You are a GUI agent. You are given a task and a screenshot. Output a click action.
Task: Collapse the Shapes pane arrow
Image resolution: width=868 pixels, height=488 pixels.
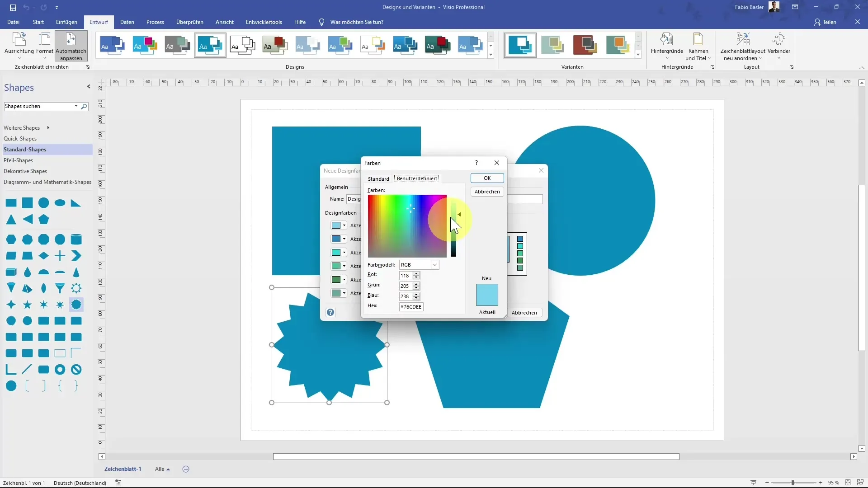(x=89, y=86)
